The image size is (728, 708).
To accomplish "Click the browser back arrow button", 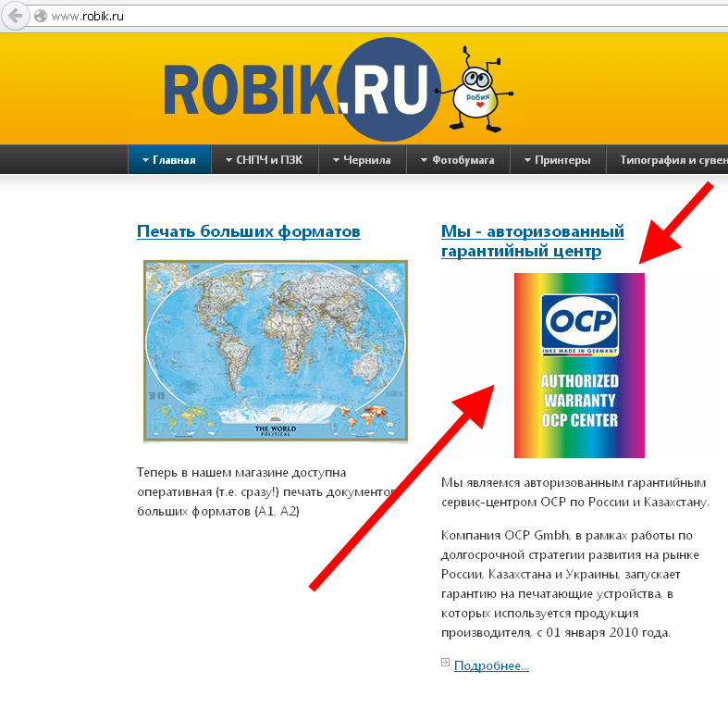I will (x=15, y=17).
